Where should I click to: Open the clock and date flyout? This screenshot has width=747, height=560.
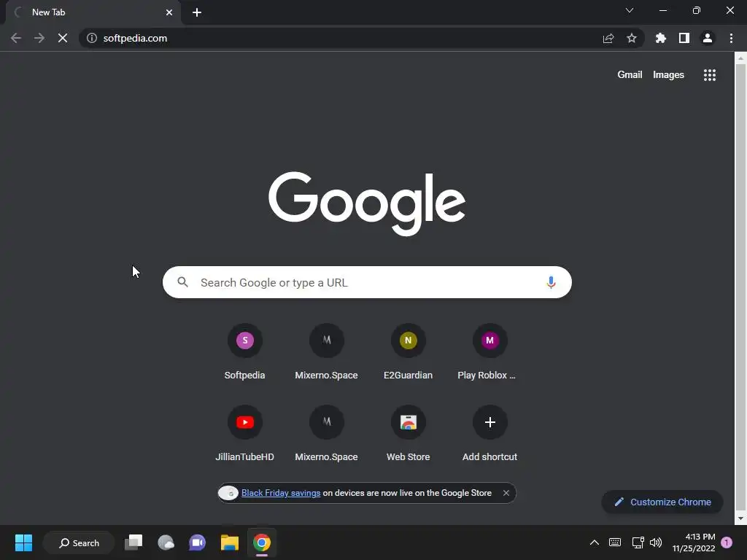click(694, 542)
